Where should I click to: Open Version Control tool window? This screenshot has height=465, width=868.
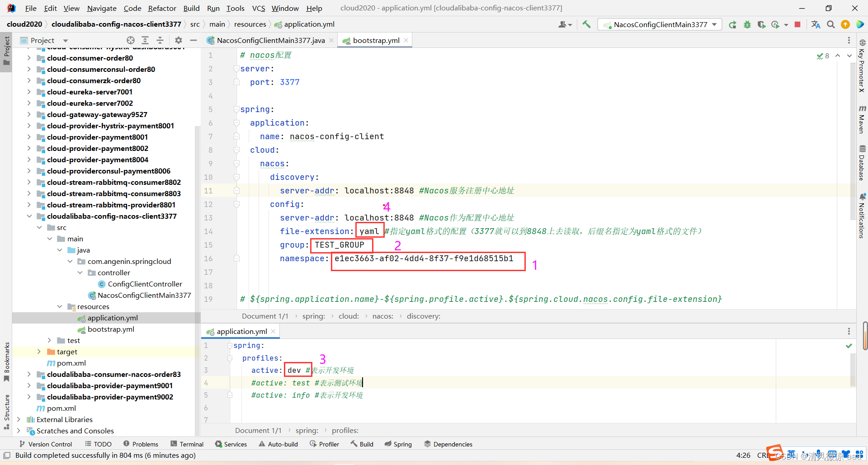click(46, 444)
